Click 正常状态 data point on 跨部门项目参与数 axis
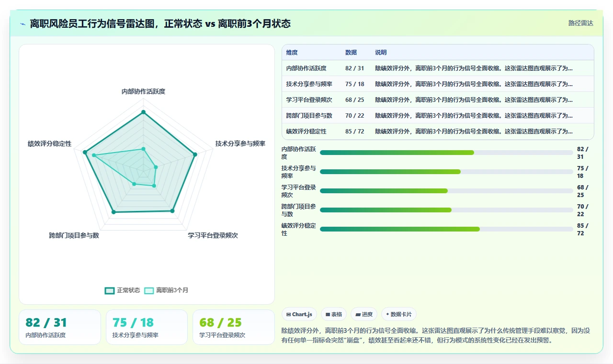The image size is (613, 364). 114,212
